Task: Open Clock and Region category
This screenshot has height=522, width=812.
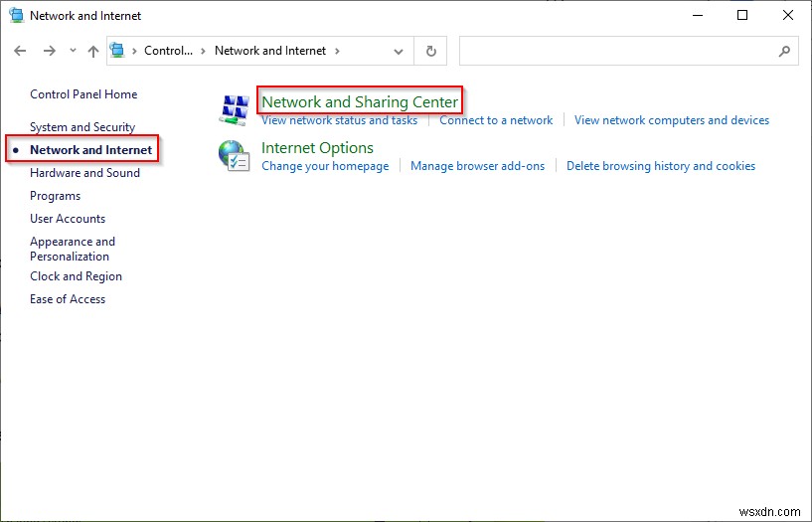Action: pos(77,276)
